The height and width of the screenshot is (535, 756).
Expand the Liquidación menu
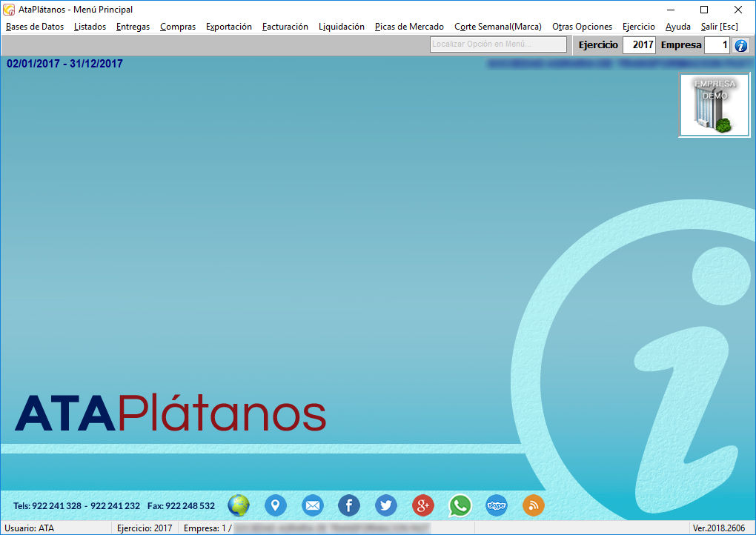click(x=342, y=27)
